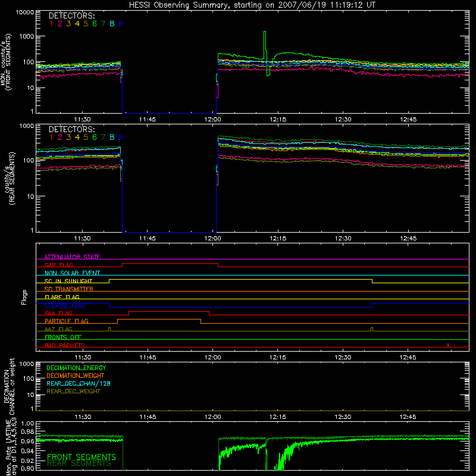
Task: Click the 12:00 tick under the decimation plot
Action: tap(212, 417)
